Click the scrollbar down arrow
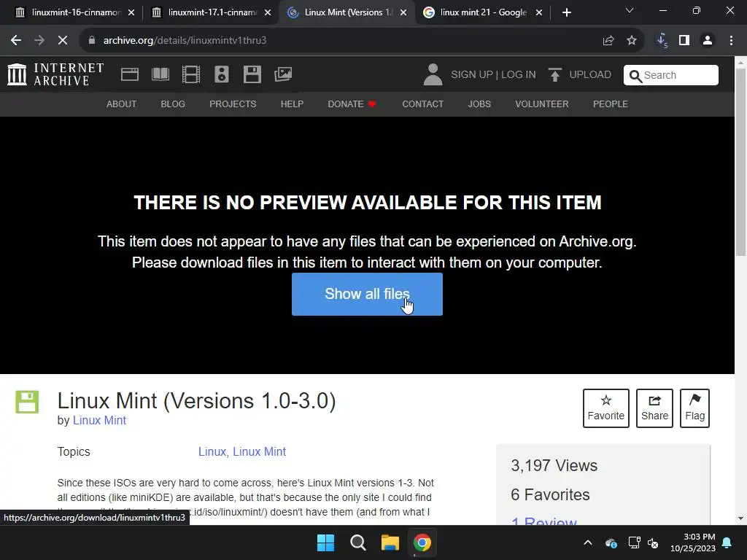This screenshot has width=747, height=560. coord(741,518)
